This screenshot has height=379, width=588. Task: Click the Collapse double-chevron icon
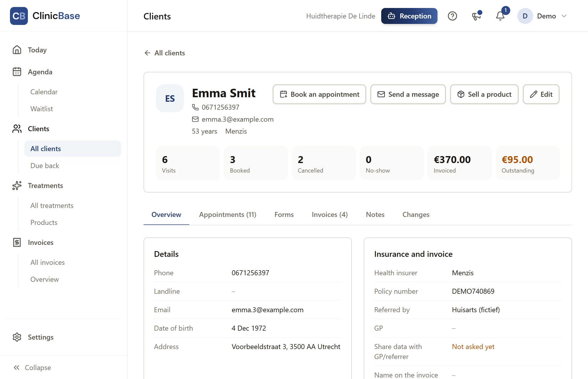pyautogui.click(x=16, y=368)
